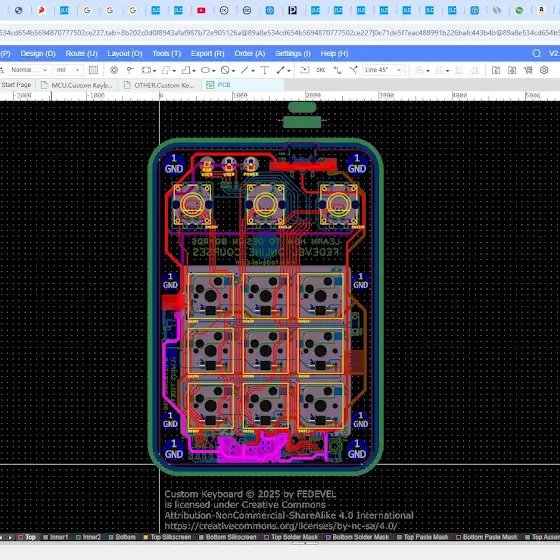
Task: Click the Bottom Solder Mask color swatch
Action: click(x=328, y=537)
